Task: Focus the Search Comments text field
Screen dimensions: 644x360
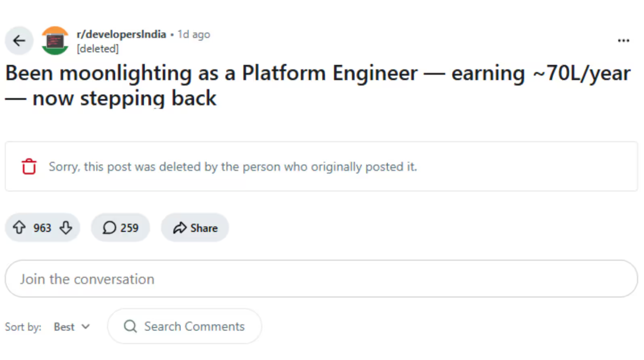Action: coord(194,326)
